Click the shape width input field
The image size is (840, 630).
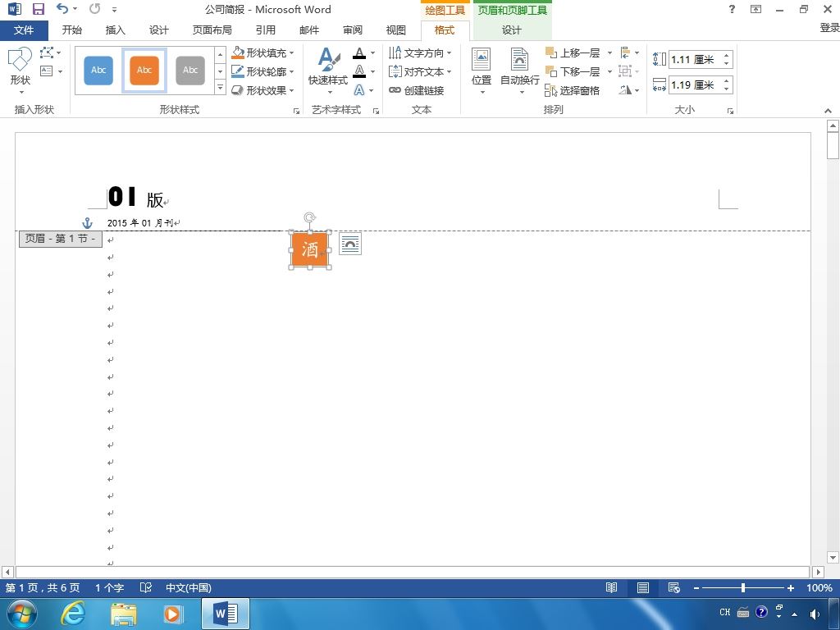tap(694, 84)
